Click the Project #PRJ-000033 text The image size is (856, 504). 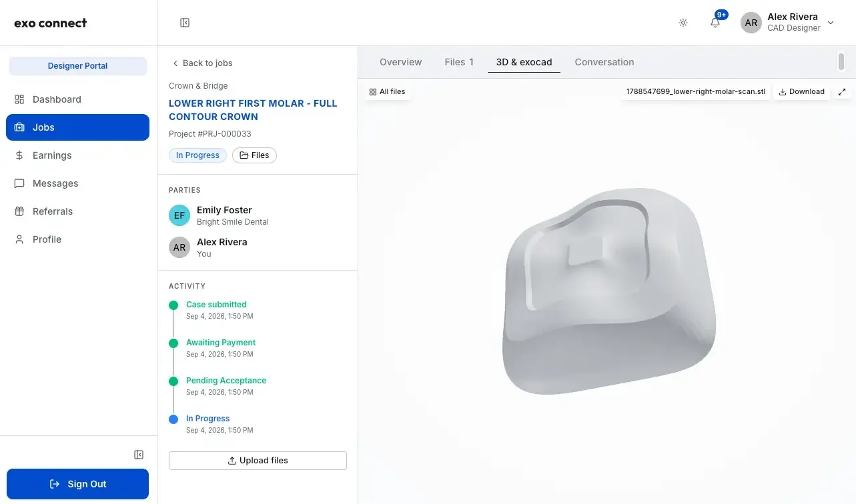pyautogui.click(x=210, y=134)
